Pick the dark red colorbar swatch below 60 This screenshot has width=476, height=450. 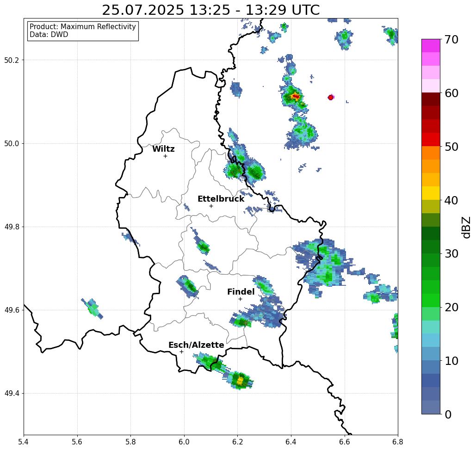pyautogui.click(x=431, y=99)
